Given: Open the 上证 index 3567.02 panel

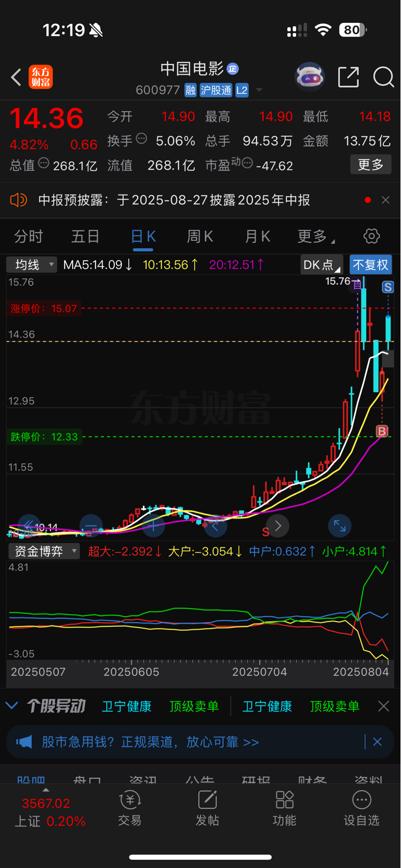Looking at the screenshot, I should coord(50,812).
